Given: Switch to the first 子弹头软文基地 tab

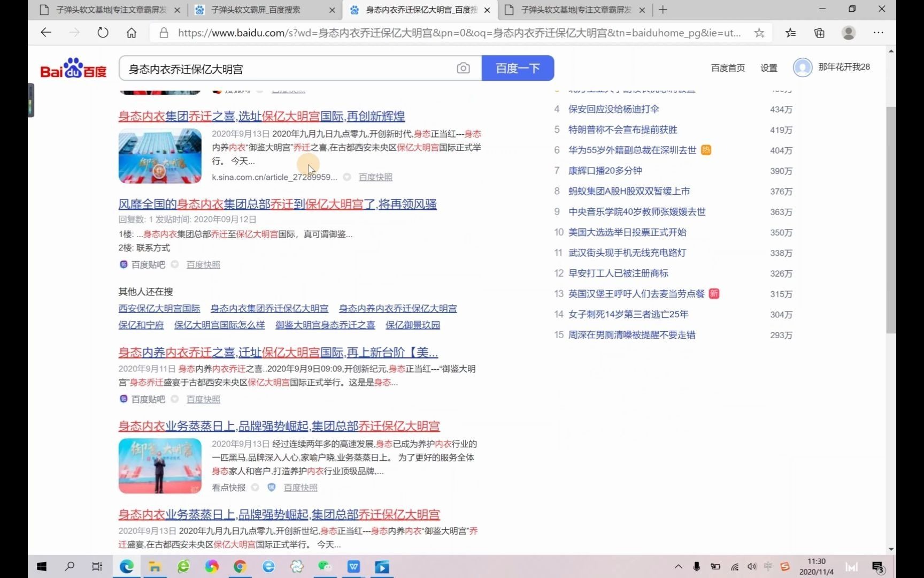Looking at the screenshot, I should coord(110,10).
